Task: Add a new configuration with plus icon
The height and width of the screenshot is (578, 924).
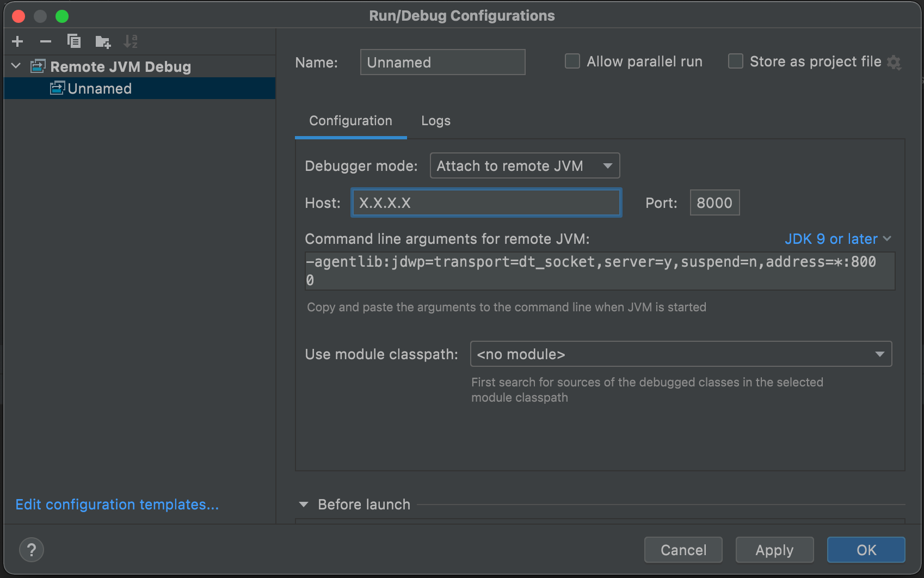Action: pyautogui.click(x=17, y=41)
